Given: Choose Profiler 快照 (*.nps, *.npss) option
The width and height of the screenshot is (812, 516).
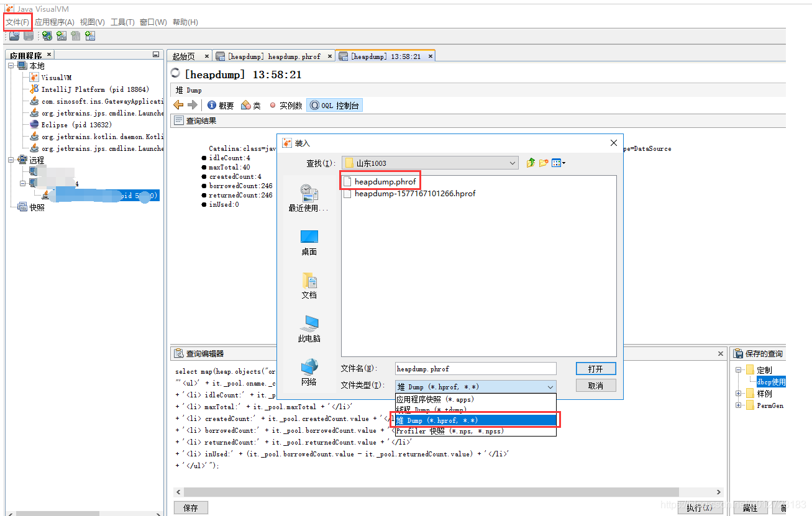Looking at the screenshot, I should click(x=475, y=431).
